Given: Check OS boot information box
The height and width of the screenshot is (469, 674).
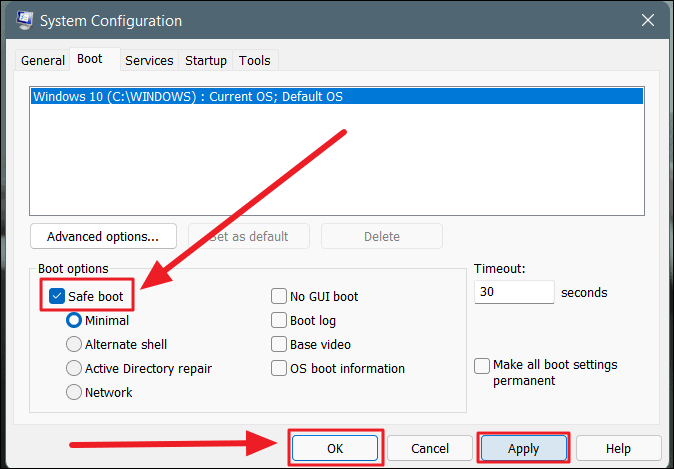Looking at the screenshot, I should tap(279, 368).
